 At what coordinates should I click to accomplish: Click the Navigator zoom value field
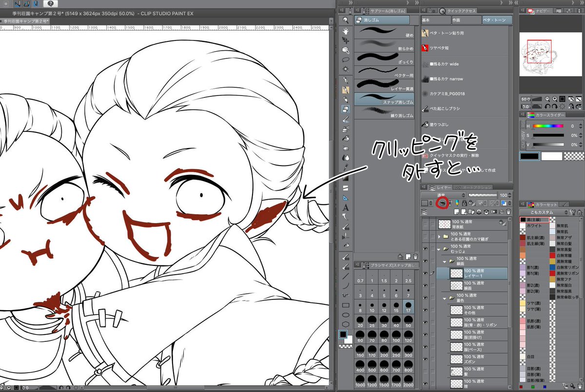coord(525,98)
